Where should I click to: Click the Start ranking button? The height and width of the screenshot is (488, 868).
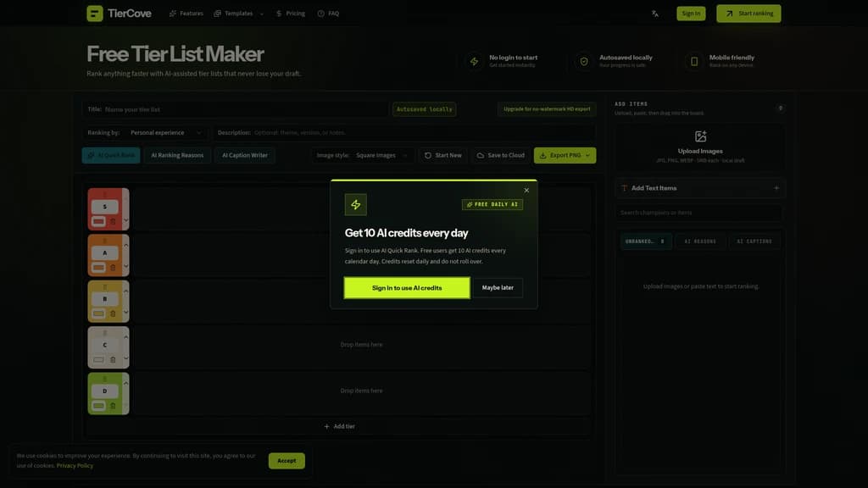pos(748,14)
